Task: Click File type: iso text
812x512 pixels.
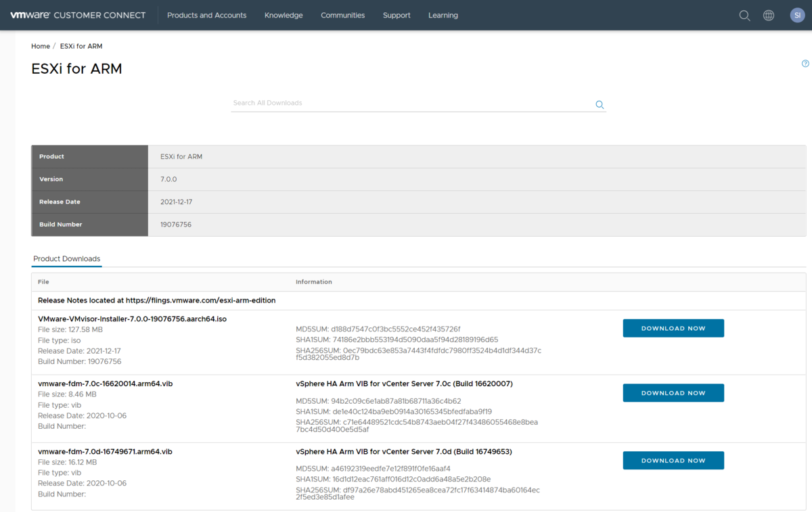Action: coord(60,340)
